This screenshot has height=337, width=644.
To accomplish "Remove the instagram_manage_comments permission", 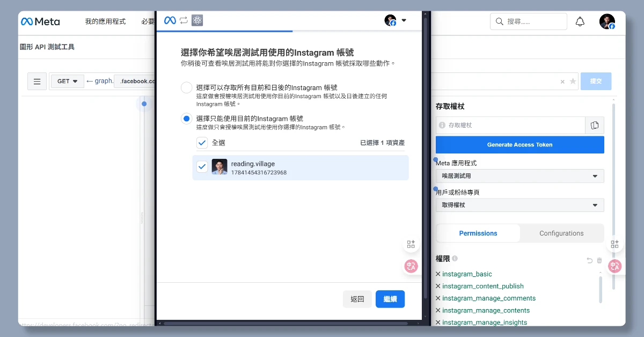I will (438, 298).
